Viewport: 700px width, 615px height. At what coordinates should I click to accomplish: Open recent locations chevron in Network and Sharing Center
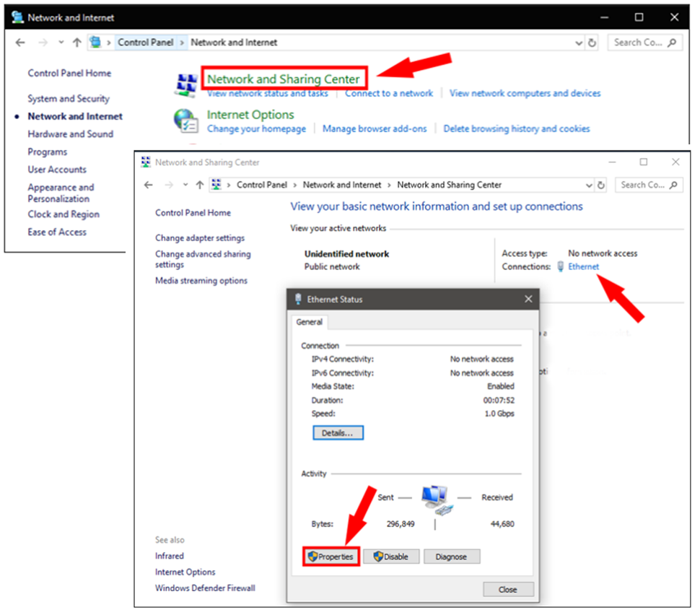pyautogui.click(x=185, y=185)
